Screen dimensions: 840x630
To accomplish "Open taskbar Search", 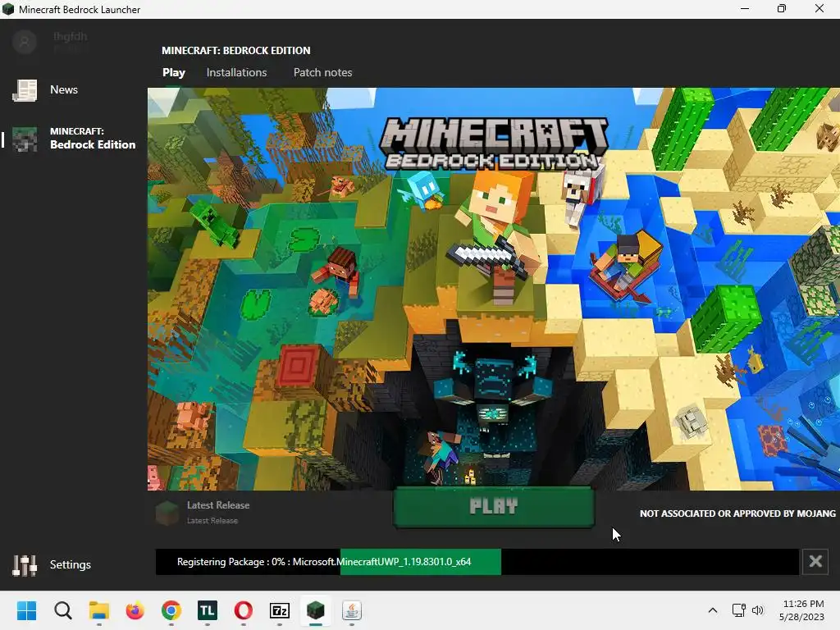I will 62,610.
